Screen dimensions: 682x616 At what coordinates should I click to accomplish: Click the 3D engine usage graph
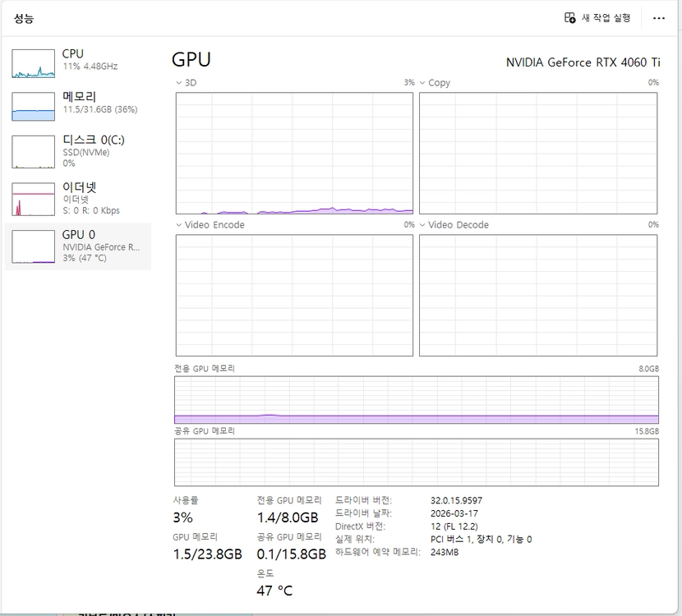click(x=294, y=153)
